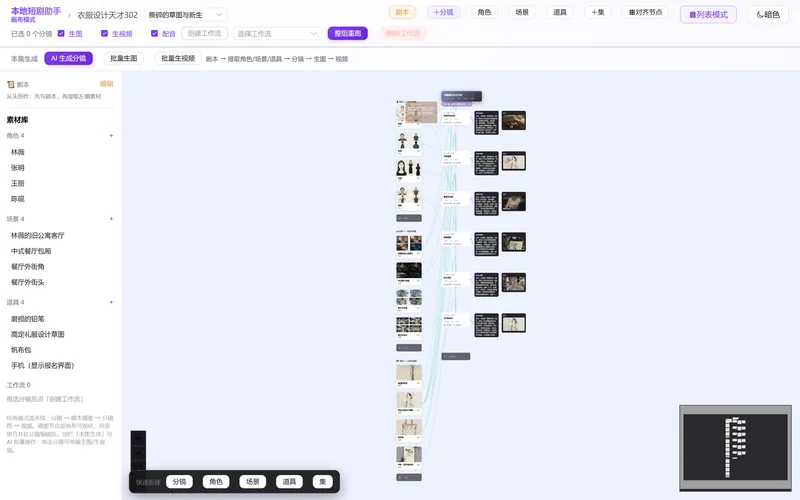The width and height of the screenshot is (800, 500).
Task: Click the 批量生图 button
Action: click(x=123, y=59)
